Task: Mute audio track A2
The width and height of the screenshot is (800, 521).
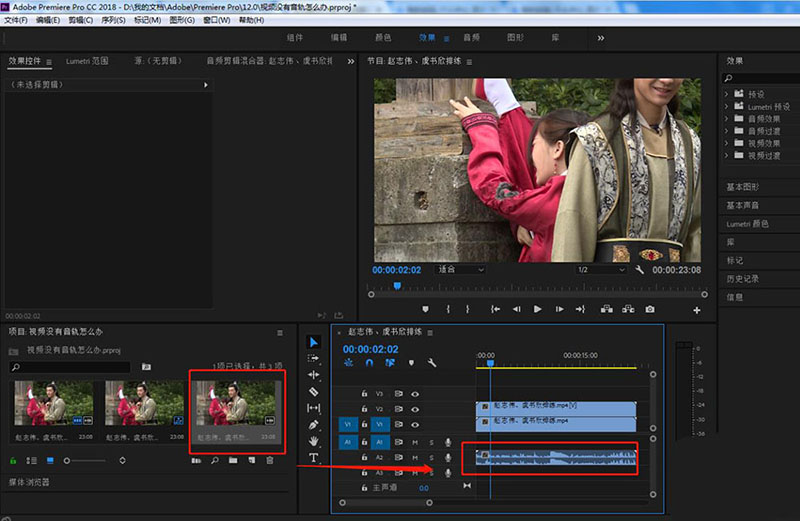Action: 415,457
